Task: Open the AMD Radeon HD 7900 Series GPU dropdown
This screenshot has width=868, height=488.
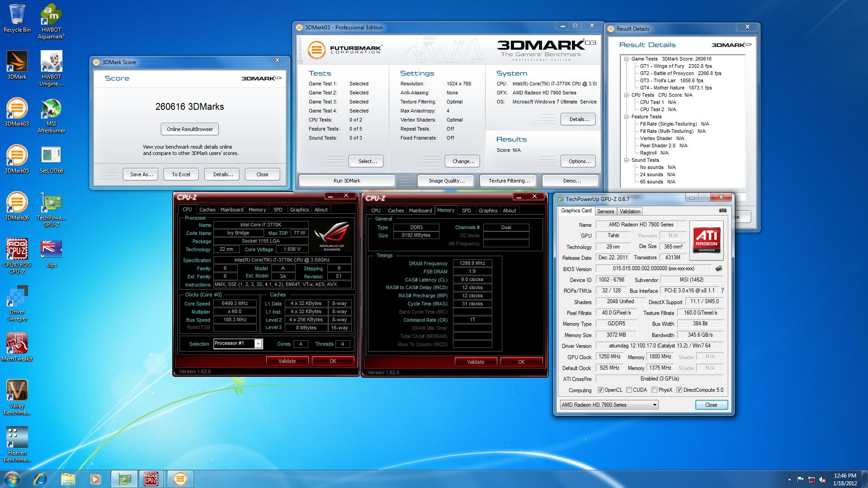Action: click(x=609, y=405)
